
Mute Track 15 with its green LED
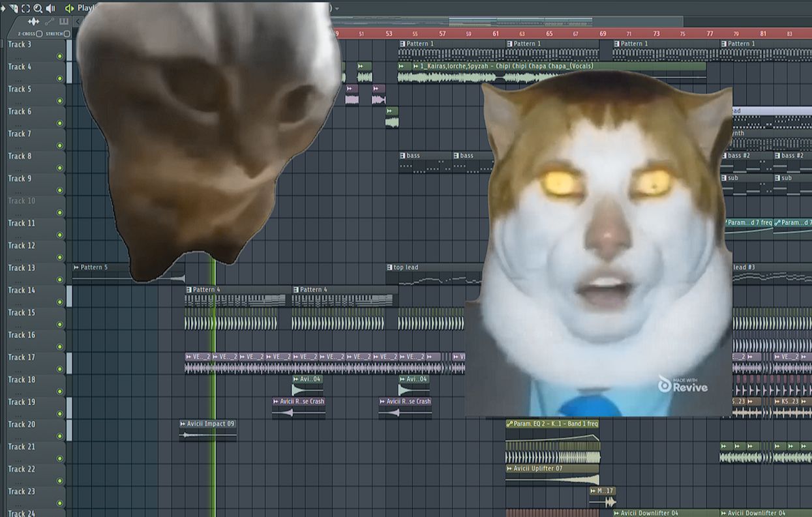pos(60,325)
